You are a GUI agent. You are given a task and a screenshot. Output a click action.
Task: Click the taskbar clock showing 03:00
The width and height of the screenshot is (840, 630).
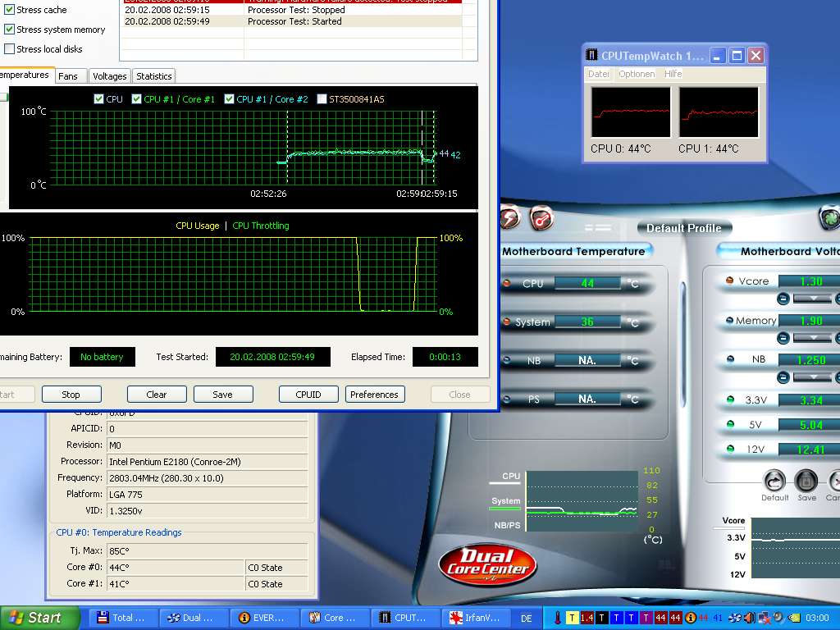click(817, 619)
